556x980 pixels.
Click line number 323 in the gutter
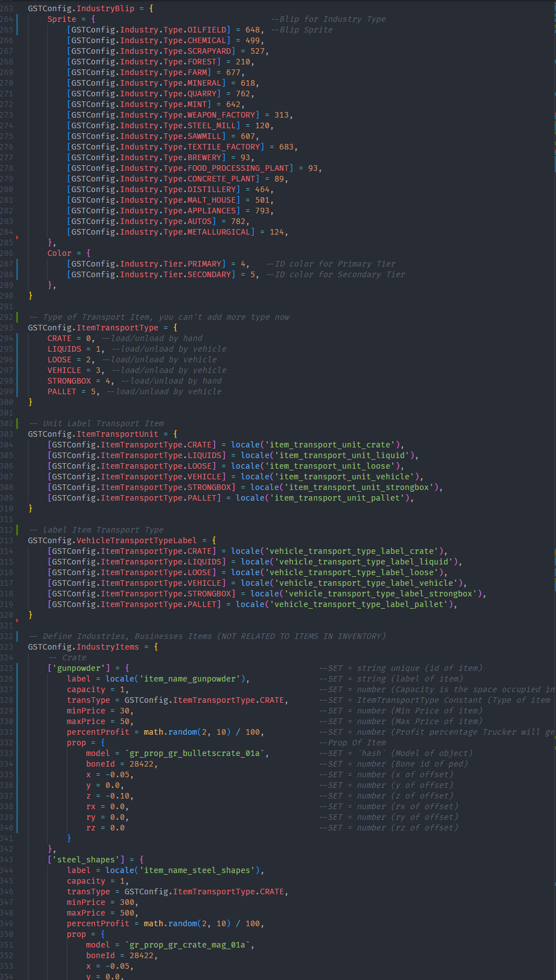(x=6, y=647)
